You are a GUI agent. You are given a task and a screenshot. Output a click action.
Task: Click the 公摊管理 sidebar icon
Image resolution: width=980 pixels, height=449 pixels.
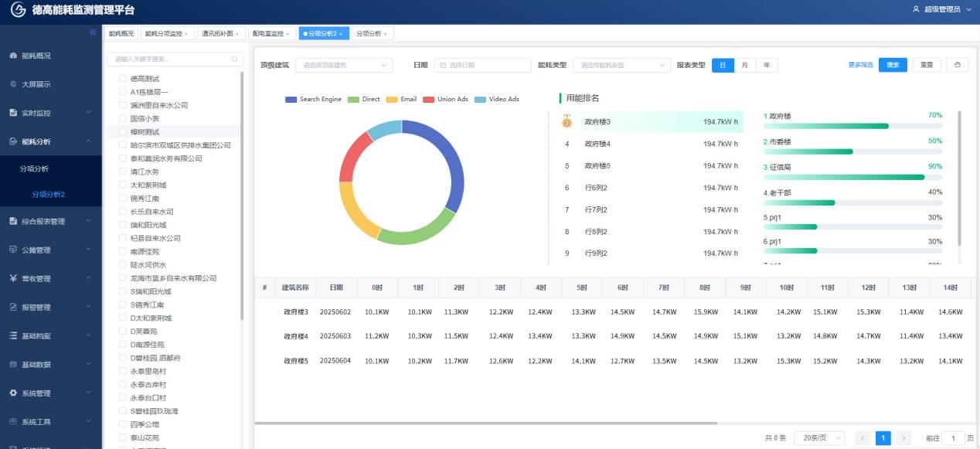12,250
